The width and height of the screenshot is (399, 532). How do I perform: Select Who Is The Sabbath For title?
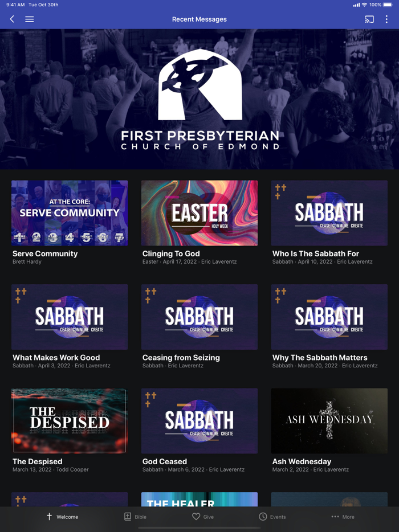(315, 253)
